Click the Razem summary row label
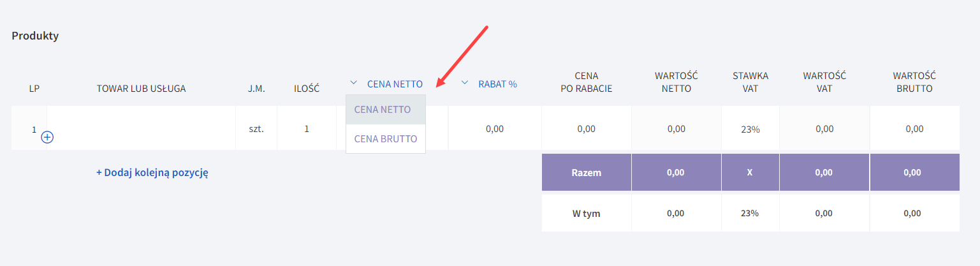Viewport: 980px width, 266px height. click(x=586, y=172)
